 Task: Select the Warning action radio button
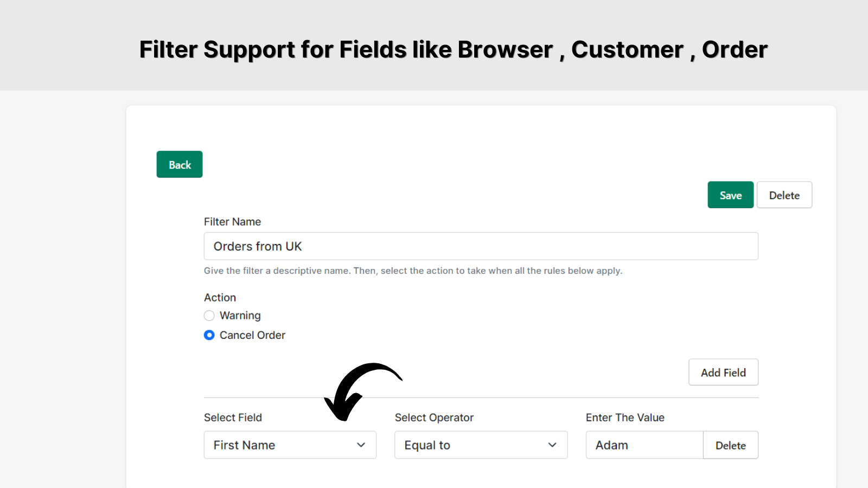click(x=209, y=316)
